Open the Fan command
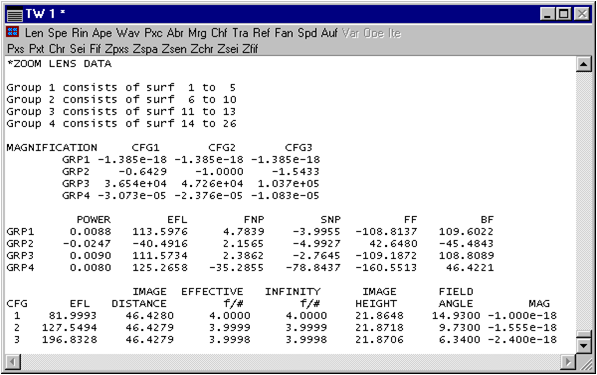This screenshot has width=597, height=375. (x=284, y=33)
